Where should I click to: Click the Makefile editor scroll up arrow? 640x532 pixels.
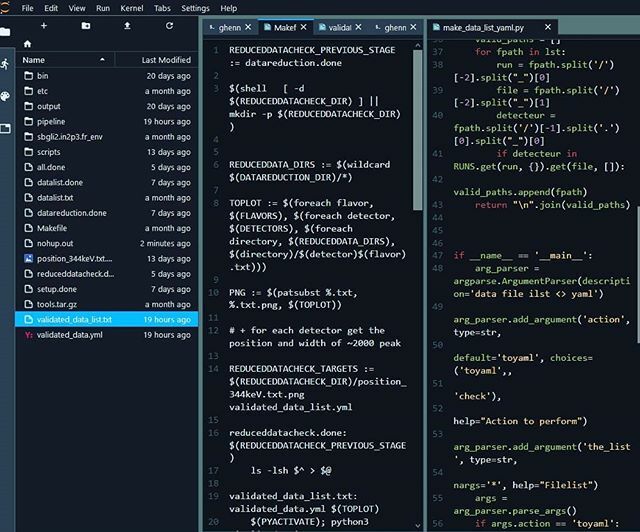click(x=418, y=45)
